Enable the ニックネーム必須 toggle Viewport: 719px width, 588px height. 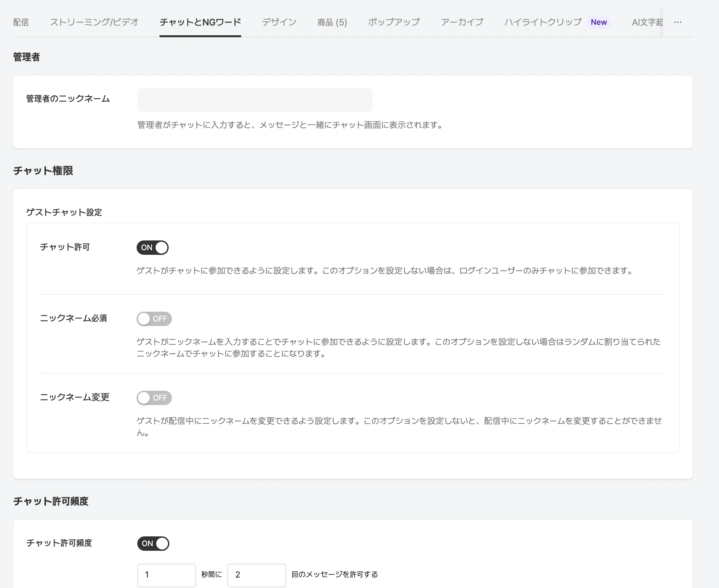(154, 319)
